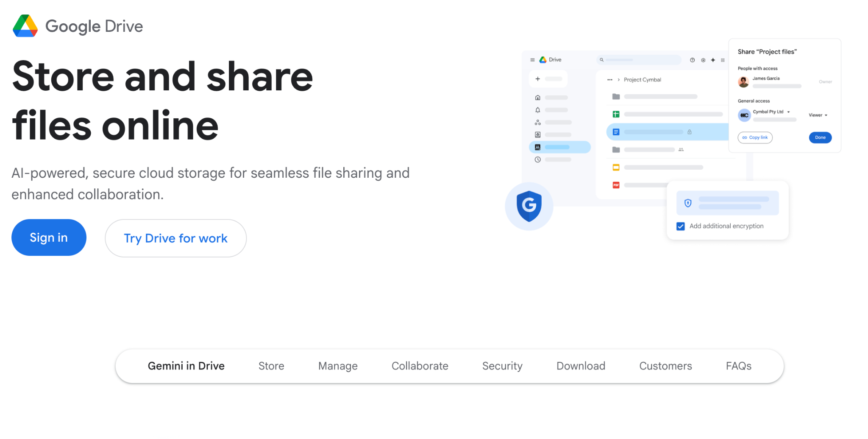The width and height of the screenshot is (868, 439).
Task: Click the yellow Slides file icon
Action: click(x=616, y=167)
